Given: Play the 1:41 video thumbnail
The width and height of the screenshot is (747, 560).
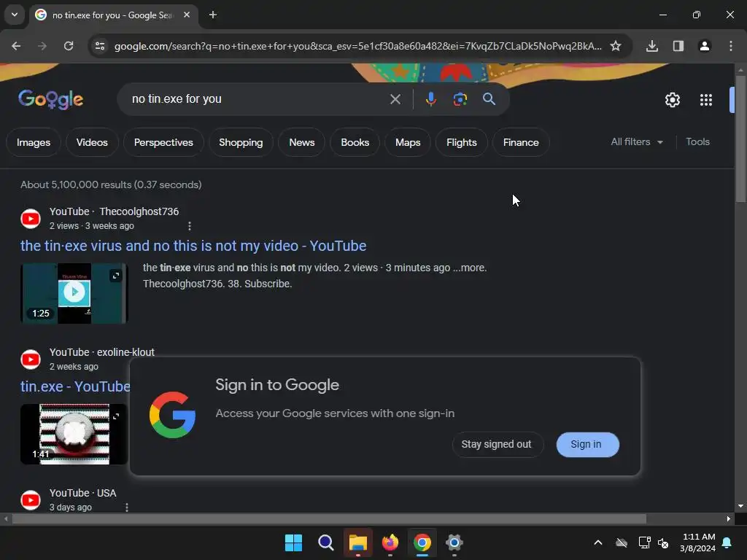Looking at the screenshot, I should 74,434.
